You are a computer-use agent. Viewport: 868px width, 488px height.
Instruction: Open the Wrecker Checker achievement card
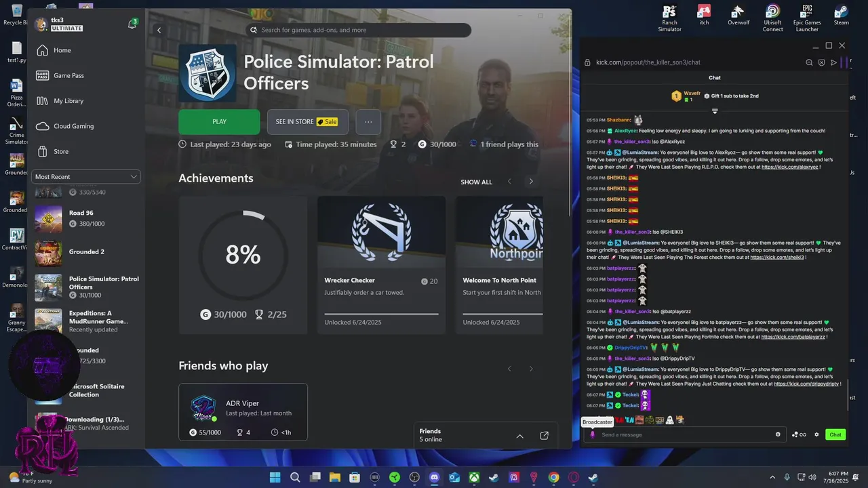(x=381, y=265)
